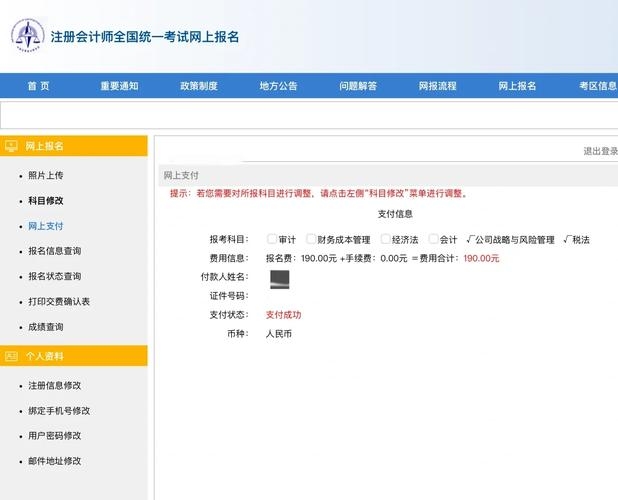Click the 退出登录 logout link
Screen dimensions: 618x500
coord(600,151)
